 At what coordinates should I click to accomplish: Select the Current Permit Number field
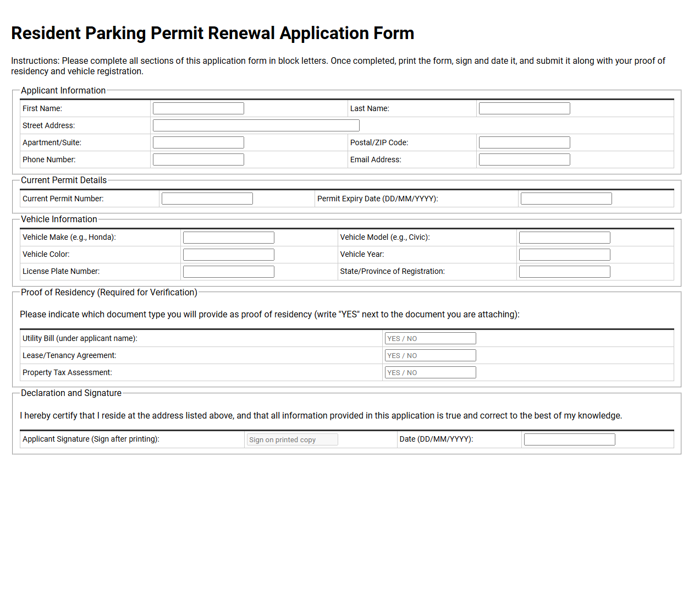207,199
